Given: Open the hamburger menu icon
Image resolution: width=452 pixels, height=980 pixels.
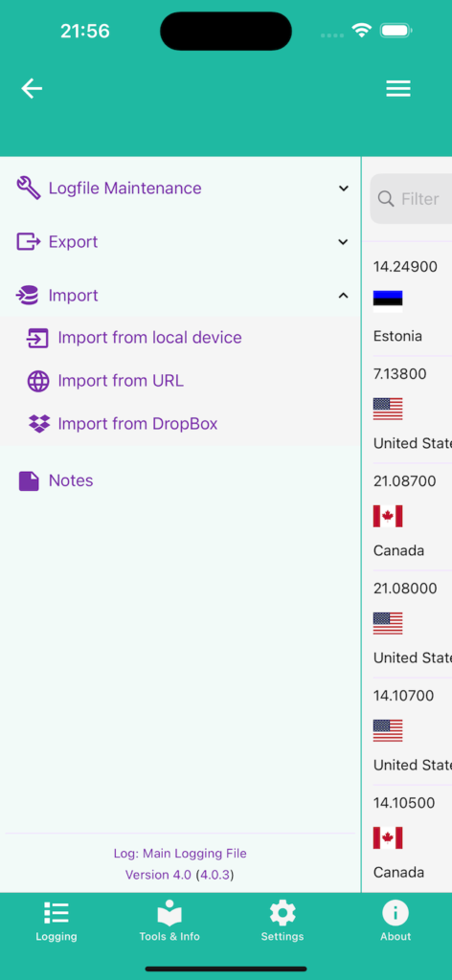Looking at the screenshot, I should pyautogui.click(x=397, y=89).
